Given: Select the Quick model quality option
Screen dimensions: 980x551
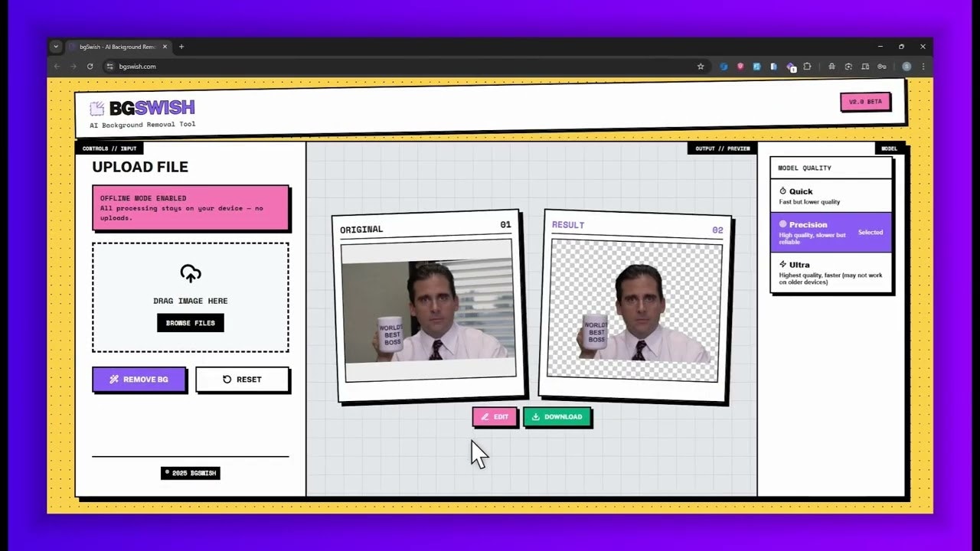Looking at the screenshot, I should [x=831, y=196].
